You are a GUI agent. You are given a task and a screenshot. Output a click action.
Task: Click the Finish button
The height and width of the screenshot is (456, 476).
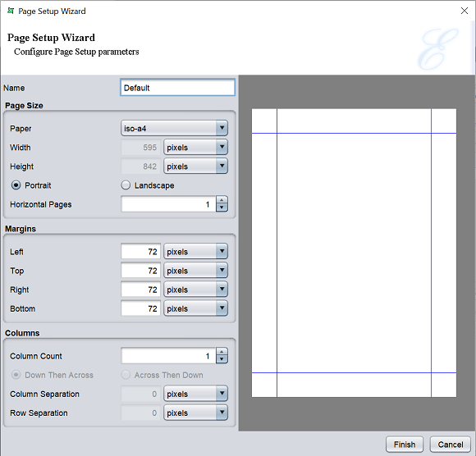point(405,445)
